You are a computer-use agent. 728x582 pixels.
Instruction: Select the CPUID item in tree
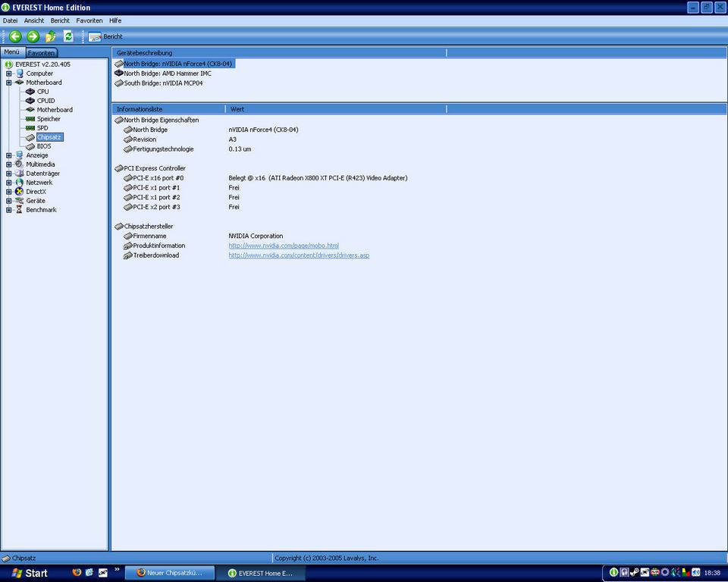(x=46, y=101)
